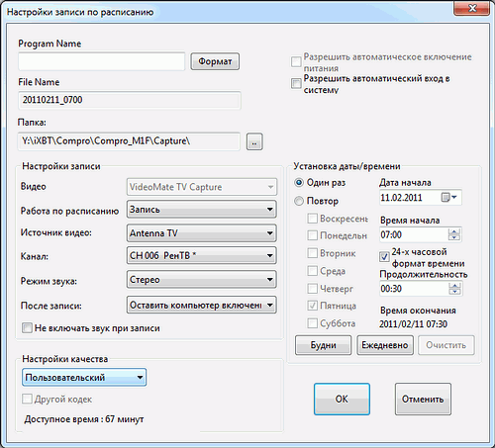Image resolution: width=495 pixels, height=448 pixels.
Task: Click the File Name field
Action: click(x=130, y=100)
